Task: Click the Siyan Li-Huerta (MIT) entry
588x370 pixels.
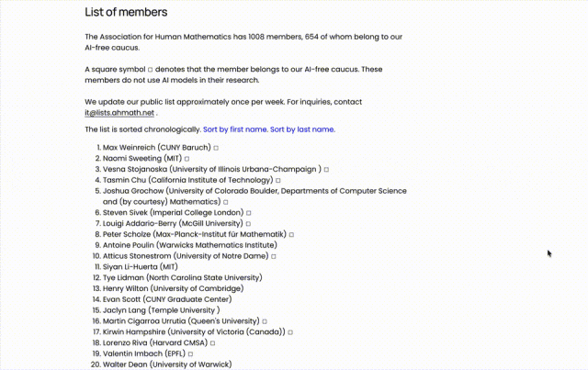Action: [x=141, y=267]
